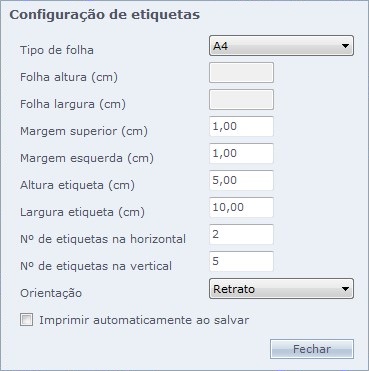
Task: Focus the Nº de etiquetas na horizontal field
Action: pos(241,234)
